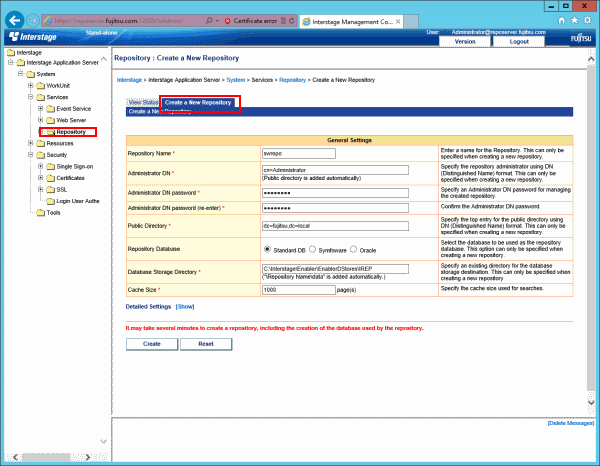Collapse the Services tree node

tap(31, 97)
